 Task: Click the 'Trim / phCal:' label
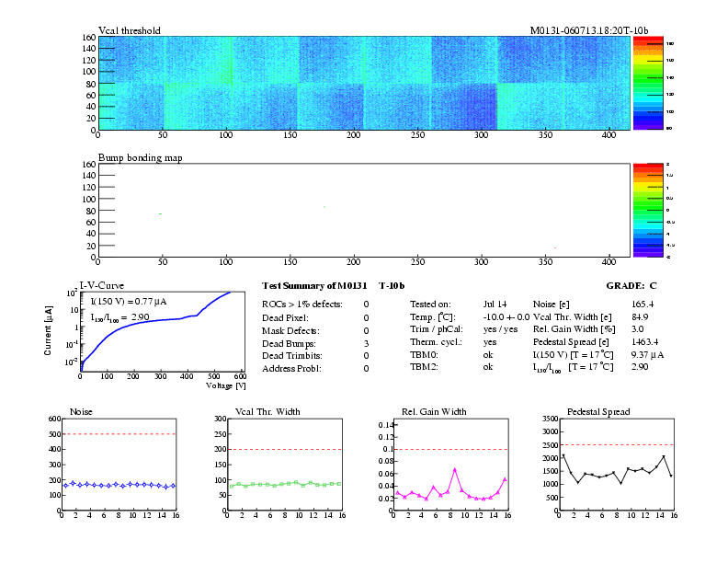click(x=437, y=329)
